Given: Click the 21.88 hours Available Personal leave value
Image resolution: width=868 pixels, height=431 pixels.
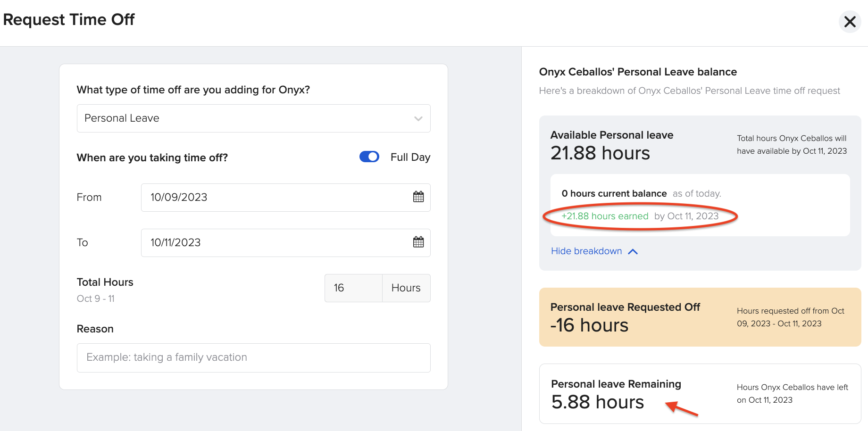Looking at the screenshot, I should point(600,153).
